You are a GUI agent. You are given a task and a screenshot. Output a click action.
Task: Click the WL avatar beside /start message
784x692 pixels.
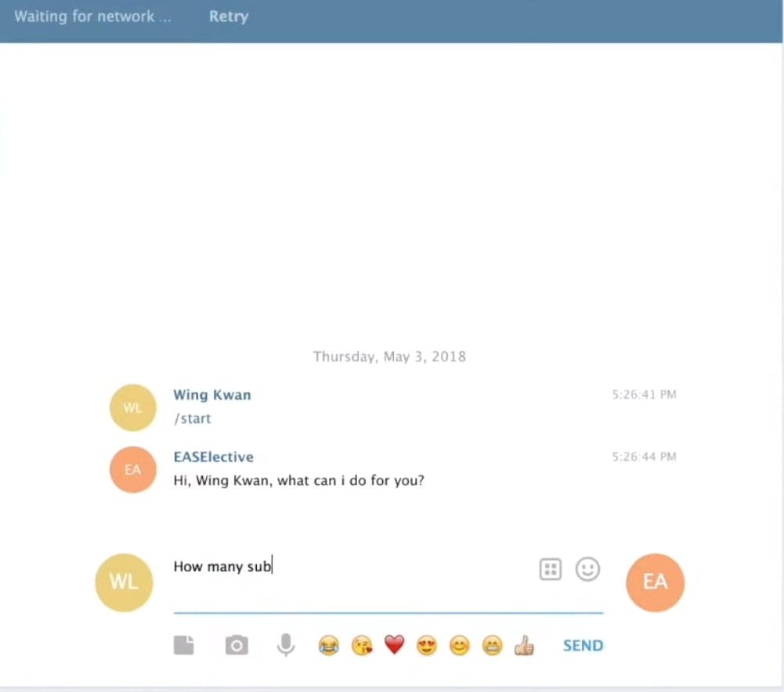[x=133, y=408]
